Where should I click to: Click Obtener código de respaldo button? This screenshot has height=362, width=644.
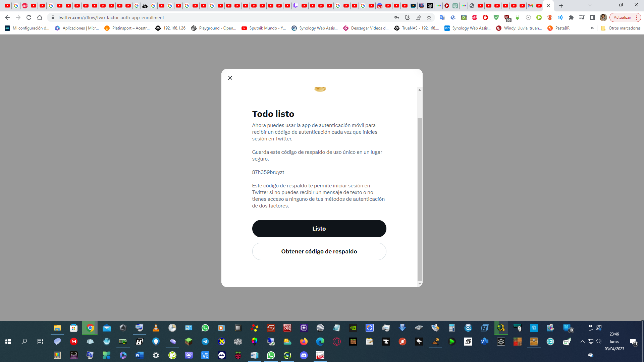(319, 251)
